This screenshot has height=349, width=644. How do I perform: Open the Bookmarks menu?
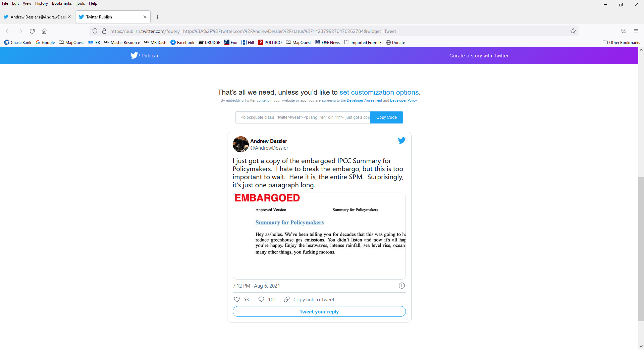(x=62, y=3)
